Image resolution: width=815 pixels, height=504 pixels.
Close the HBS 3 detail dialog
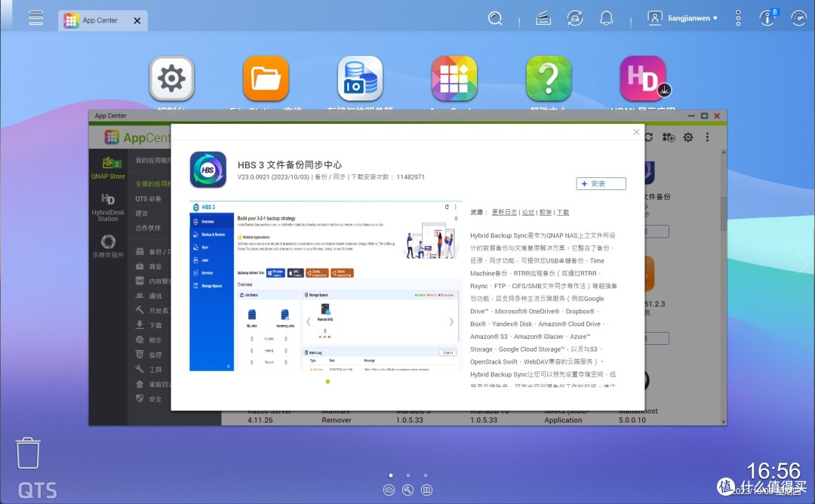click(x=636, y=132)
